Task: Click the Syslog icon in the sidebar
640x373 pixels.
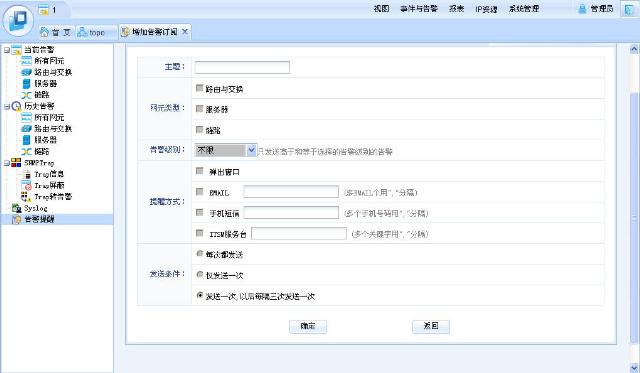Action: tap(16, 208)
